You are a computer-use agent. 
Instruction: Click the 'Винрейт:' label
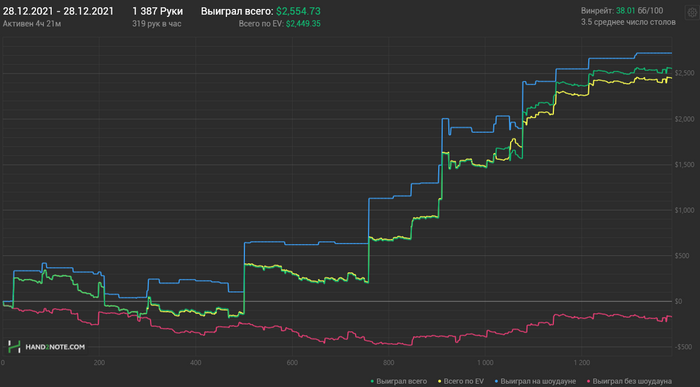[597, 10]
